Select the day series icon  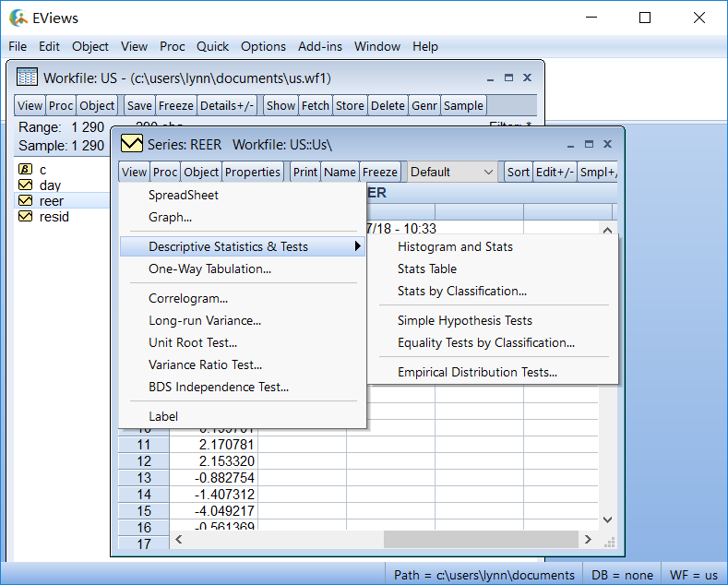coord(25,185)
